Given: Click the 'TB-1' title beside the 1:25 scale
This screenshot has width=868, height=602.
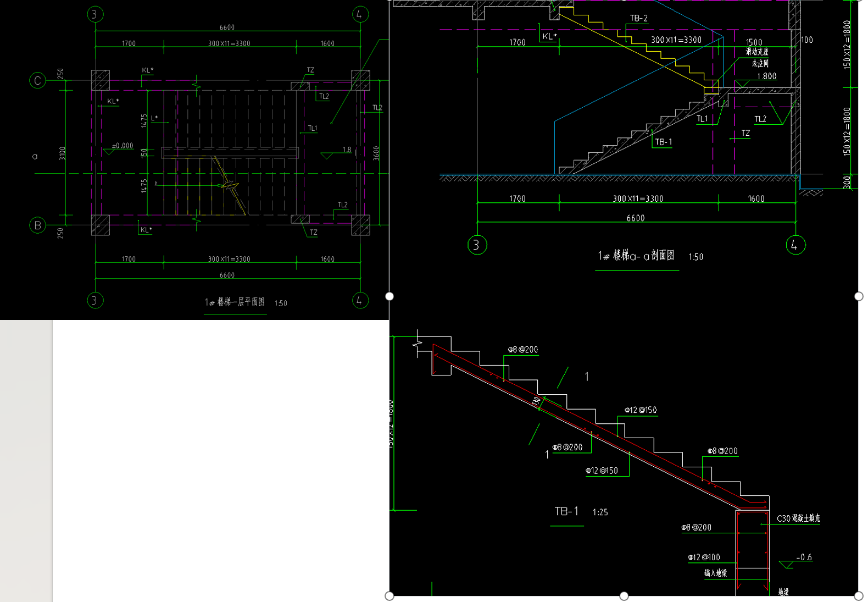Looking at the screenshot, I should [566, 511].
